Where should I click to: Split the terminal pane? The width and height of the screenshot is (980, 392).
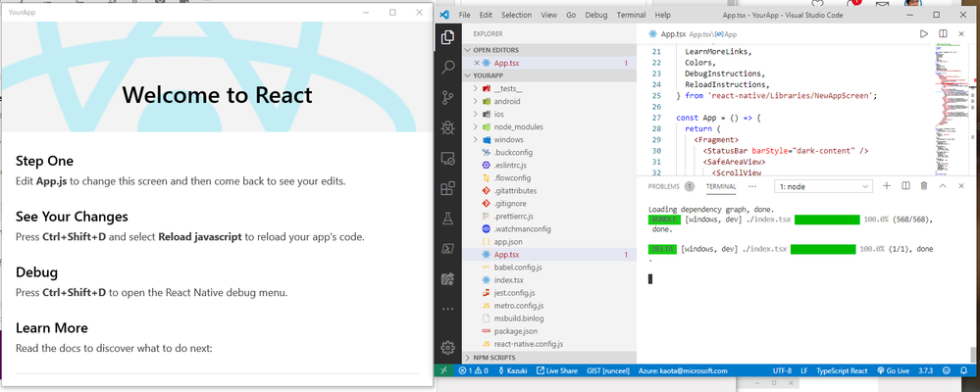(905, 186)
